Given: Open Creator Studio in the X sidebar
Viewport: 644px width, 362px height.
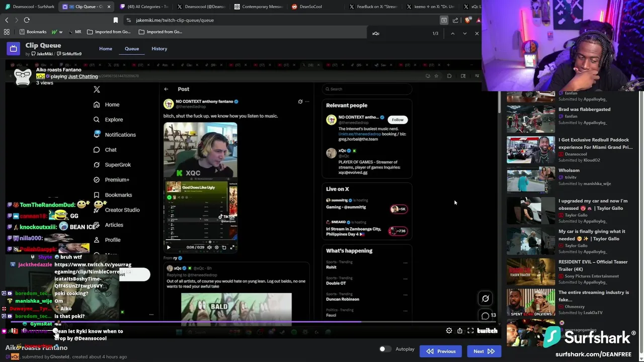Looking at the screenshot, I should [x=117, y=210].
